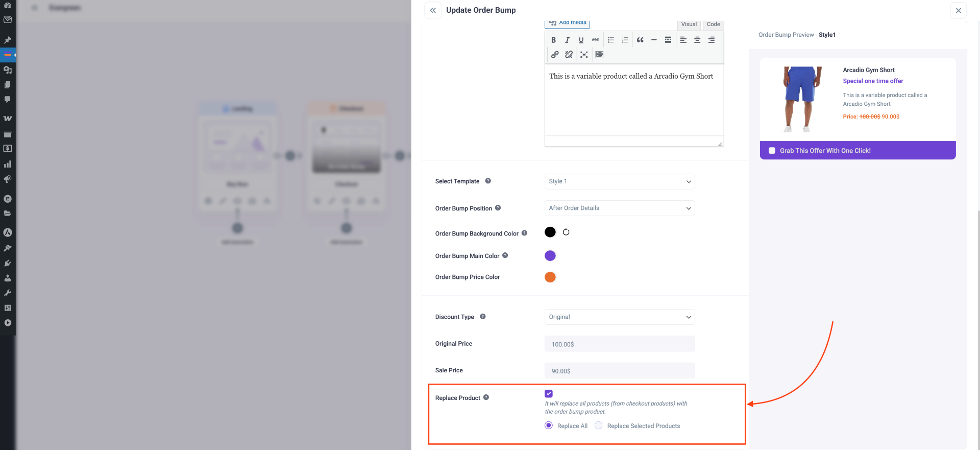
Task: Go back using double-chevron button
Action: [x=433, y=10]
